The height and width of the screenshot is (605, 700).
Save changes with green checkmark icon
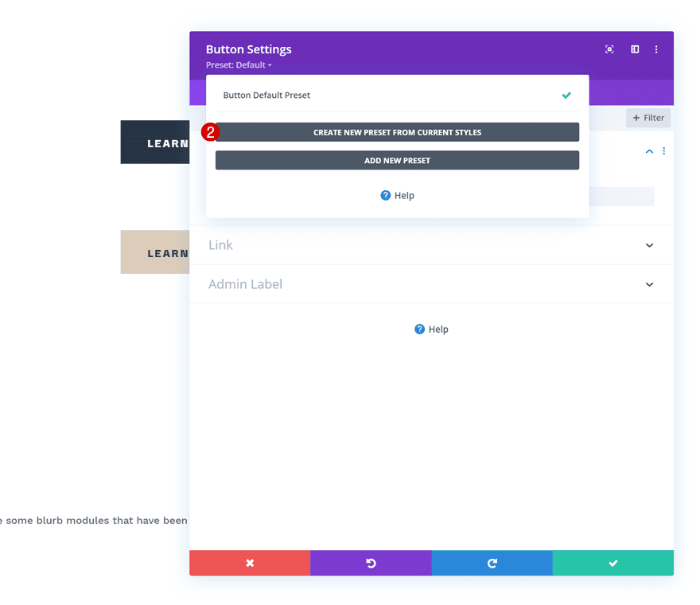612,563
